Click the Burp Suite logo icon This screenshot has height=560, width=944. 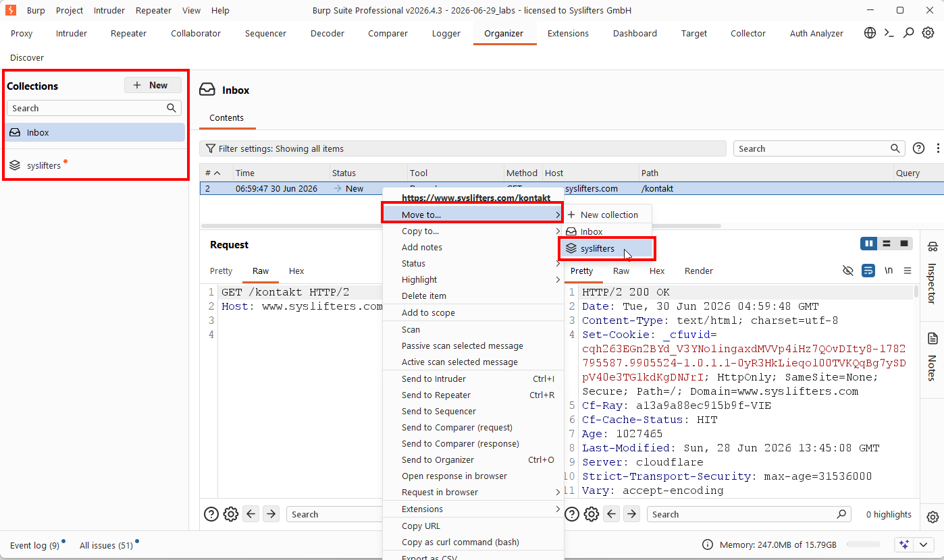click(x=11, y=10)
